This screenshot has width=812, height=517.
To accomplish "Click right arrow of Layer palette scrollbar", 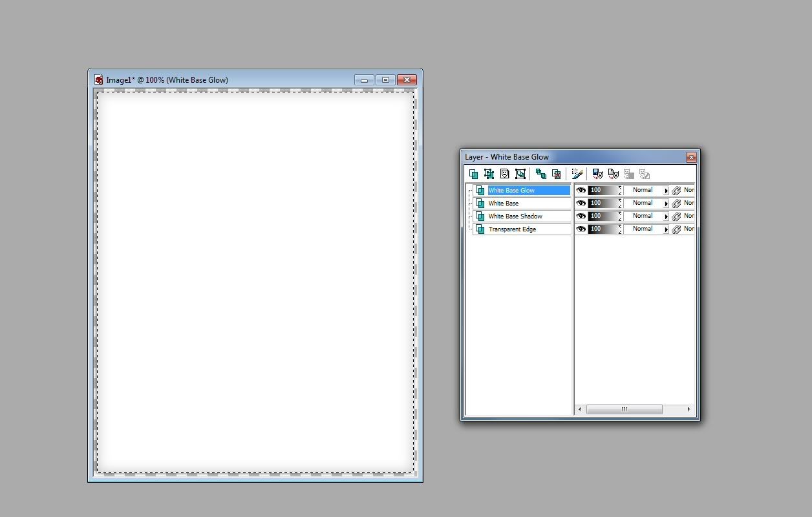I will (689, 409).
